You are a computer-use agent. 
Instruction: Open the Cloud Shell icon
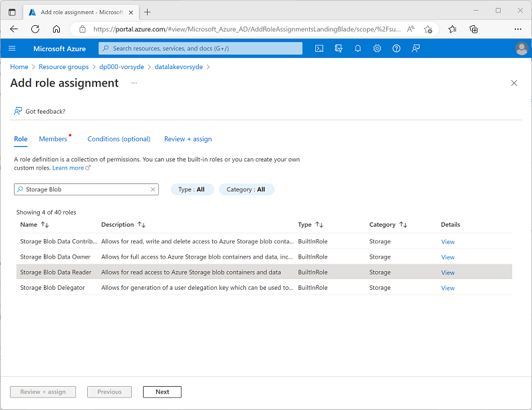point(319,49)
